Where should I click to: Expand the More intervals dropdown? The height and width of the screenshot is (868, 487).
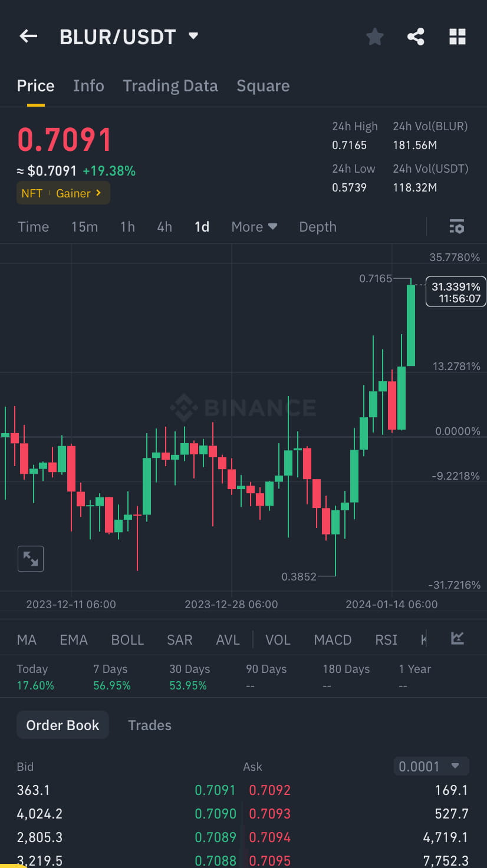(254, 226)
